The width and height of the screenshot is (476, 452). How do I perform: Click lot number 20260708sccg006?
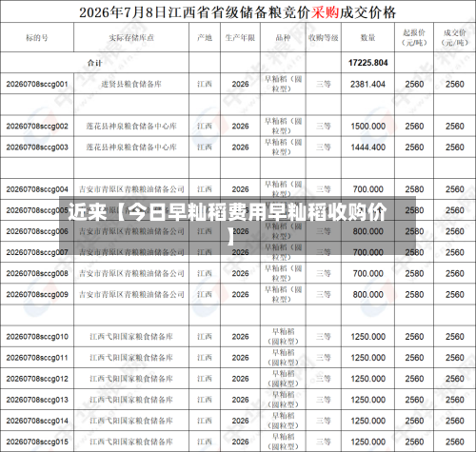pyautogui.click(x=37, y=231)
